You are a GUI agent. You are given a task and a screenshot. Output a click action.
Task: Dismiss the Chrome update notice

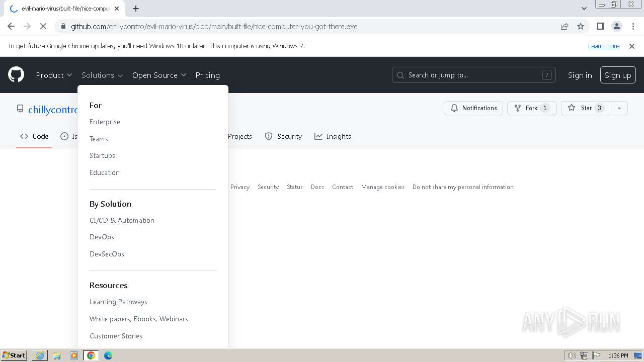(x=632, y=46)
